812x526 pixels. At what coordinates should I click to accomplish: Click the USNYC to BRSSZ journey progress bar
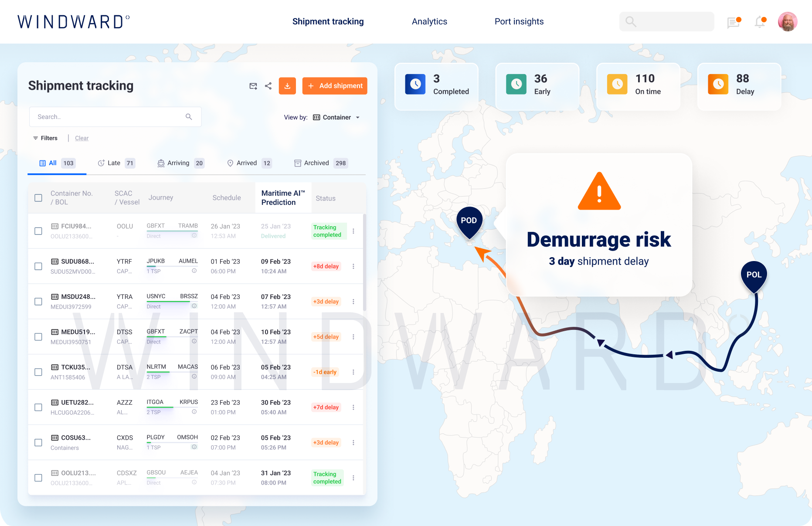point(172,302)
